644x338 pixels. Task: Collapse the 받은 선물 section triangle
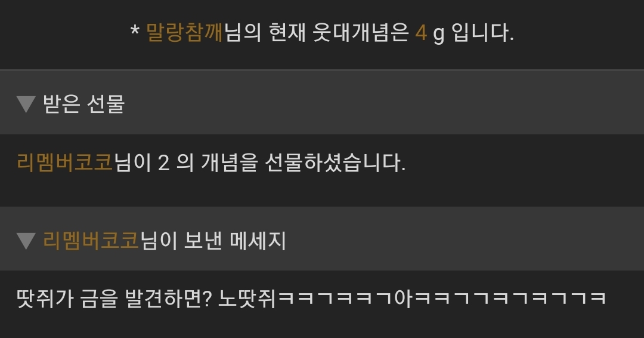(x=26, y=104)
